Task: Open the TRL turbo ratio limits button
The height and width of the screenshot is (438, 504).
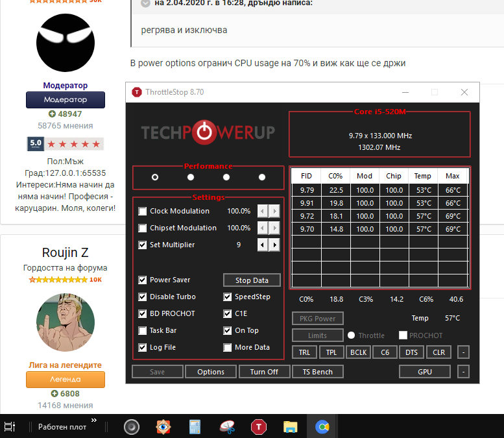Action: pos(304,352)
